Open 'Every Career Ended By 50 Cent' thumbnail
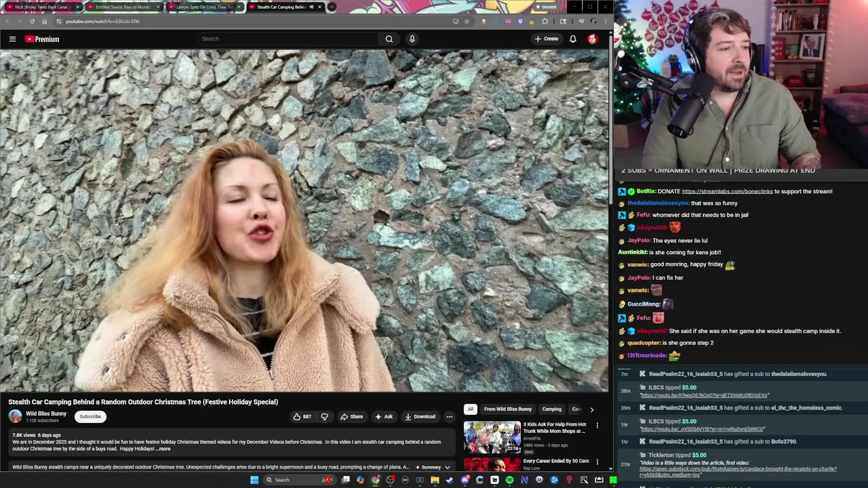 492,465
